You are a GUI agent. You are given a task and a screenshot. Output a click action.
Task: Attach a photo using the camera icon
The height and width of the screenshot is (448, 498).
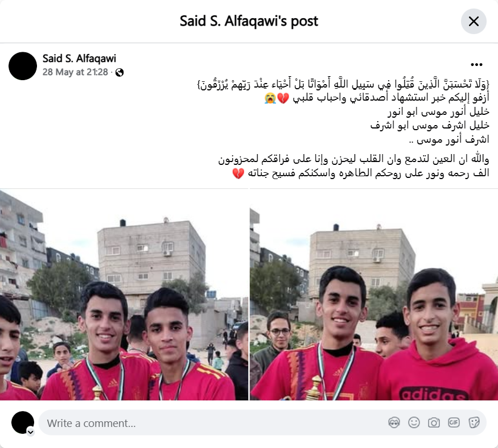(x=434, y=422)
